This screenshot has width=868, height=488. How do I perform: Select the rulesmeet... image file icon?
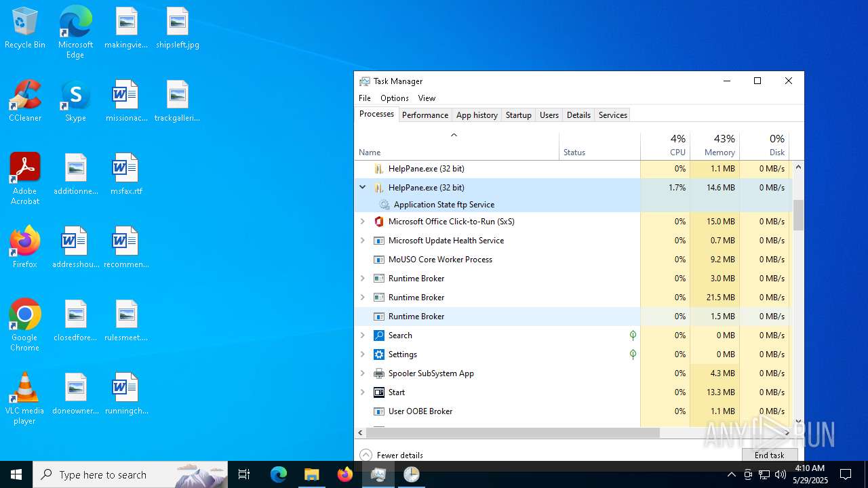[x=126, y=321]
